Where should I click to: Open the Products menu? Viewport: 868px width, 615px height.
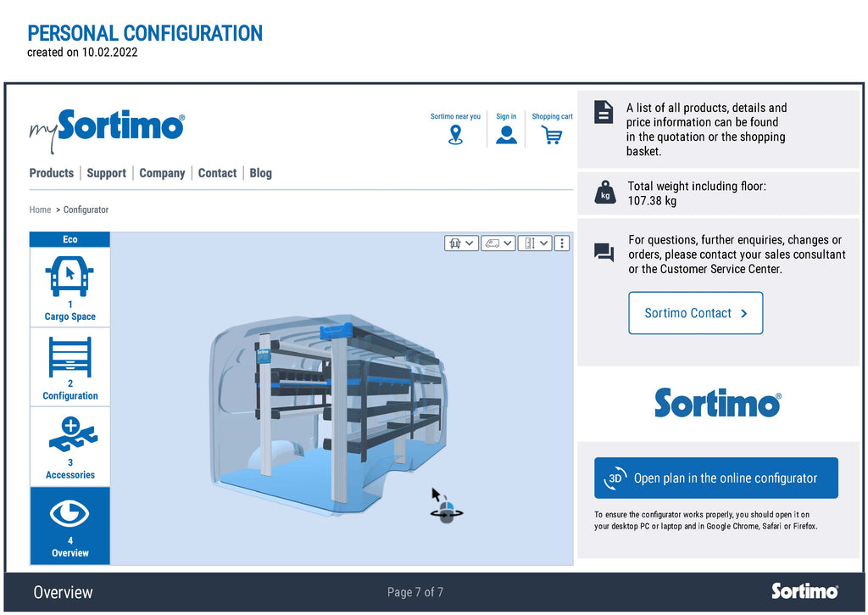click(x=52, y=173)
